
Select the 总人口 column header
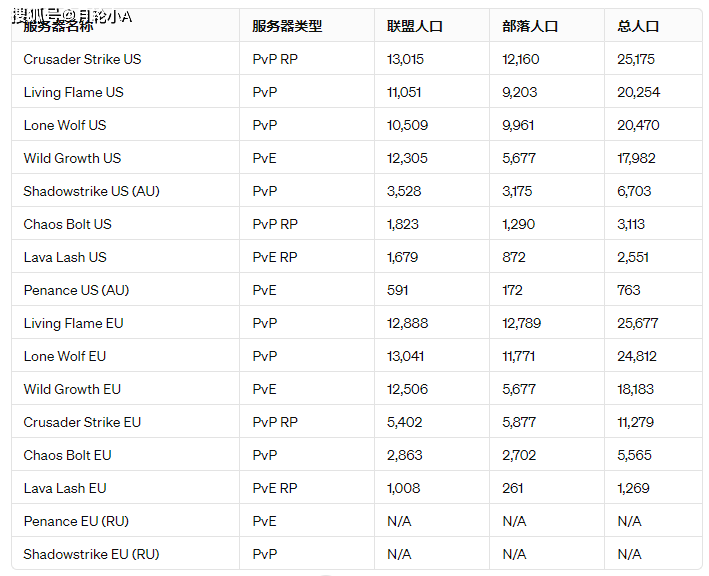tap(638, 26)
